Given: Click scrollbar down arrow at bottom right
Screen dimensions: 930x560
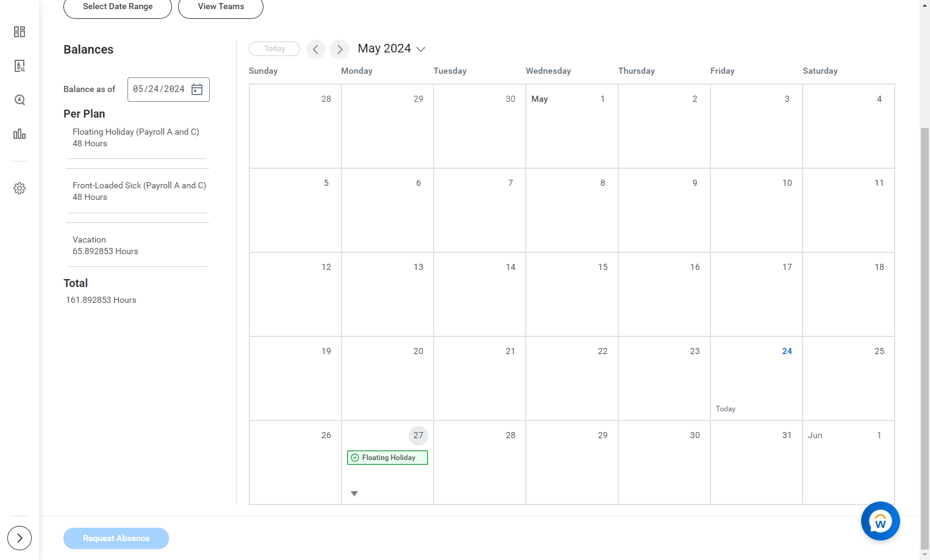Looking at the screenshot, I should 925,555.
